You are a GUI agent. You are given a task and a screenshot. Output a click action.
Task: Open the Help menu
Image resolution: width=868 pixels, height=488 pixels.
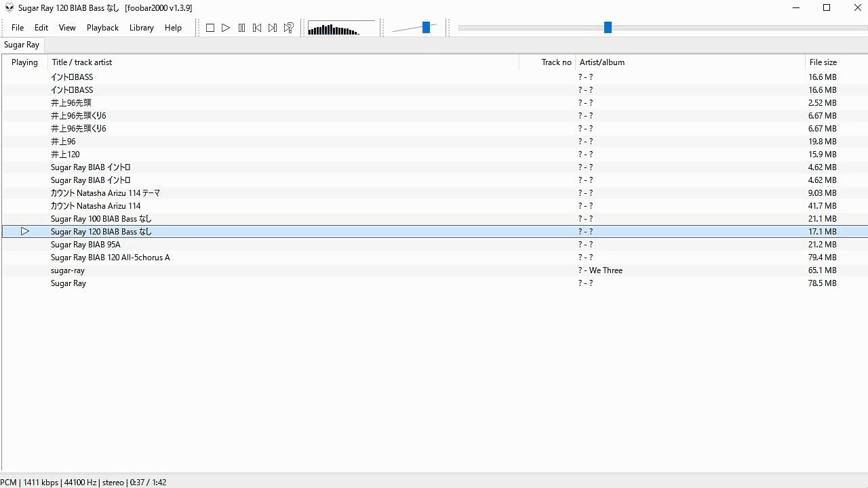[x=173, y=28]
